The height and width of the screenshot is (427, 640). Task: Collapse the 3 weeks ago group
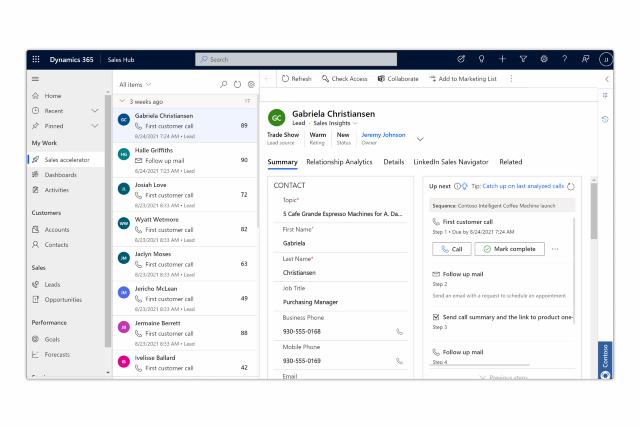click(x=122, y=101)
